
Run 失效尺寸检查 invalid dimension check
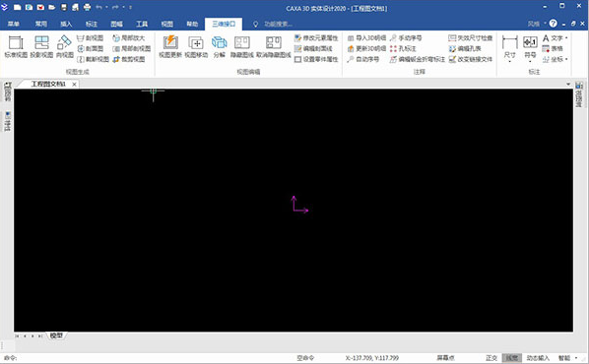[x=470, y=38]
